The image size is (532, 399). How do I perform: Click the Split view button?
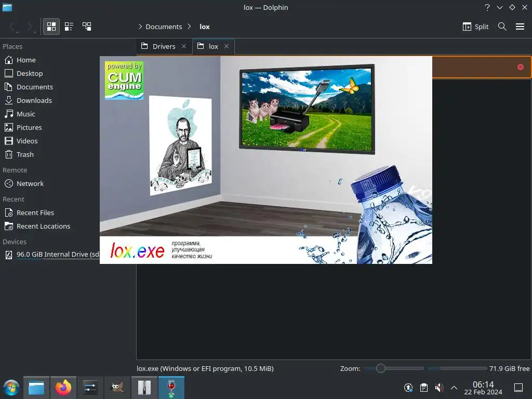tap(476, 26)
